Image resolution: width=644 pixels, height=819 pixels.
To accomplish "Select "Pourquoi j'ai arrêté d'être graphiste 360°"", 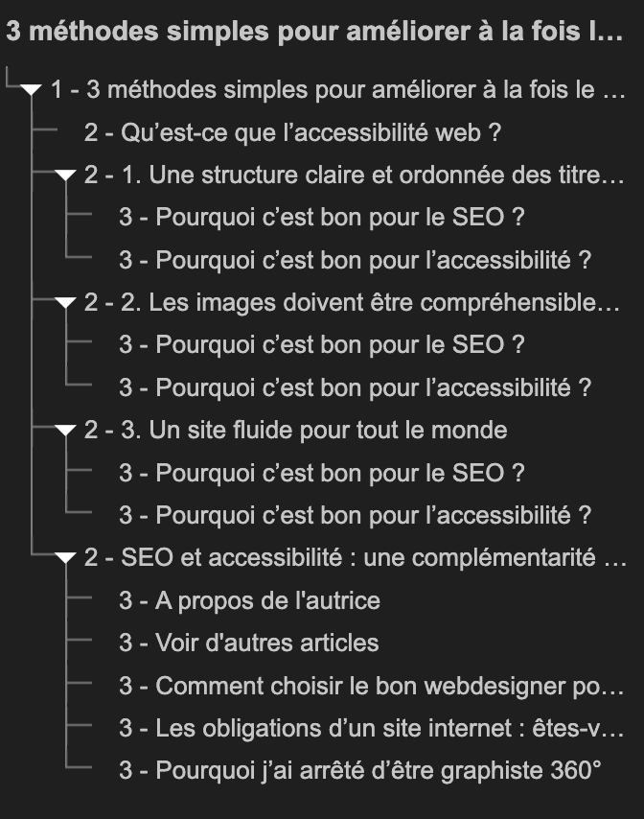I will click(x=360, y=770).
